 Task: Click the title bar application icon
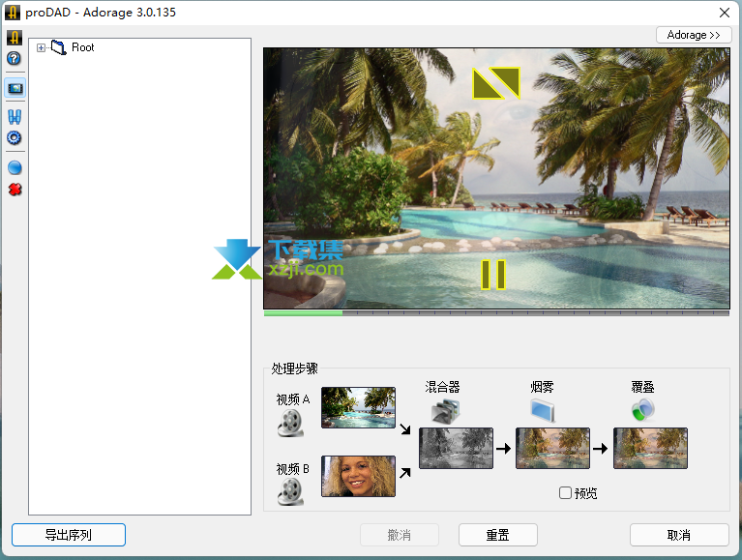(13, 13)
